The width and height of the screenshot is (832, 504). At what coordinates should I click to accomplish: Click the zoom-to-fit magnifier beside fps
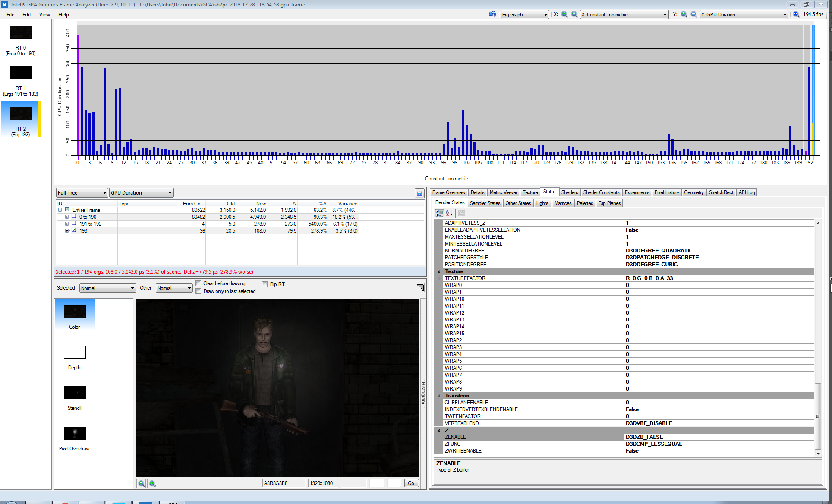point(796,14)
